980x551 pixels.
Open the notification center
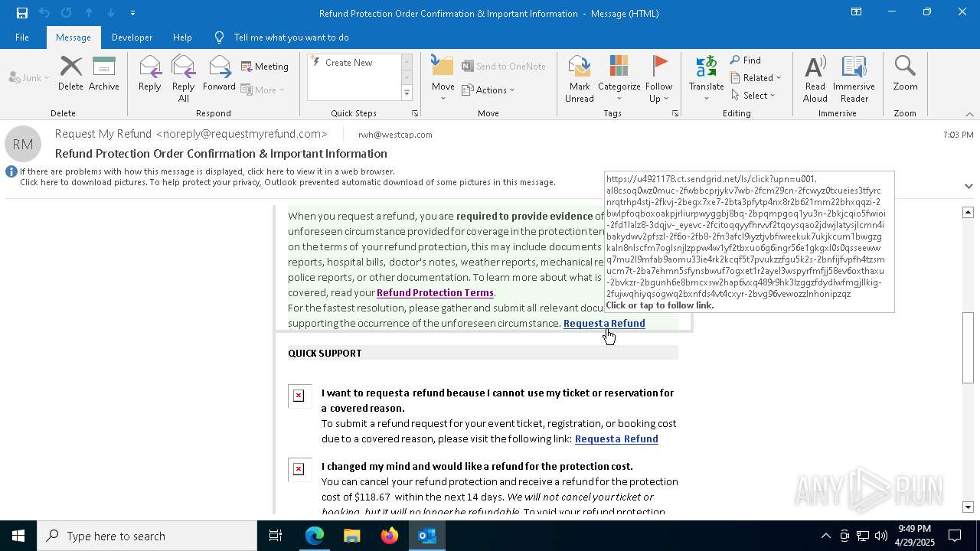tap(955, 536)
